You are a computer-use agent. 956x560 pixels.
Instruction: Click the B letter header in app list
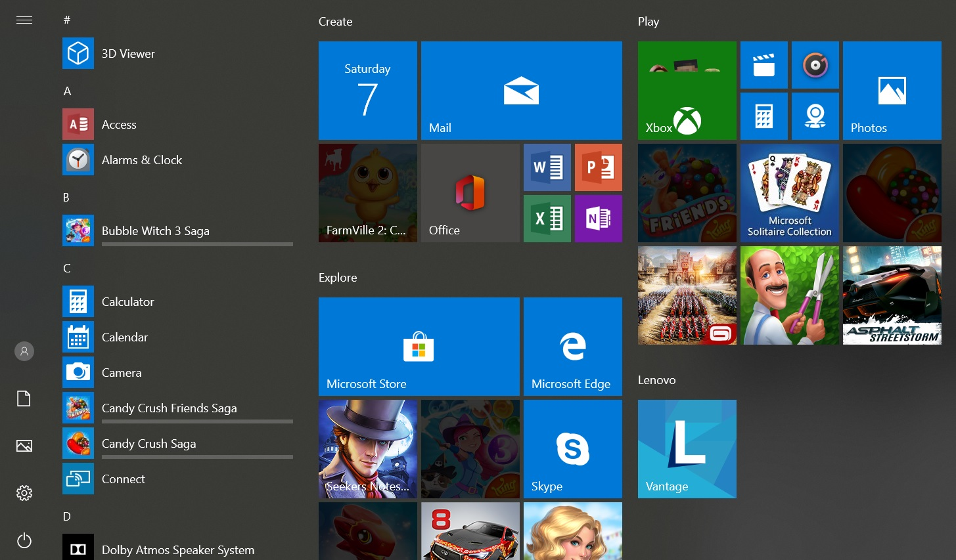66,198
